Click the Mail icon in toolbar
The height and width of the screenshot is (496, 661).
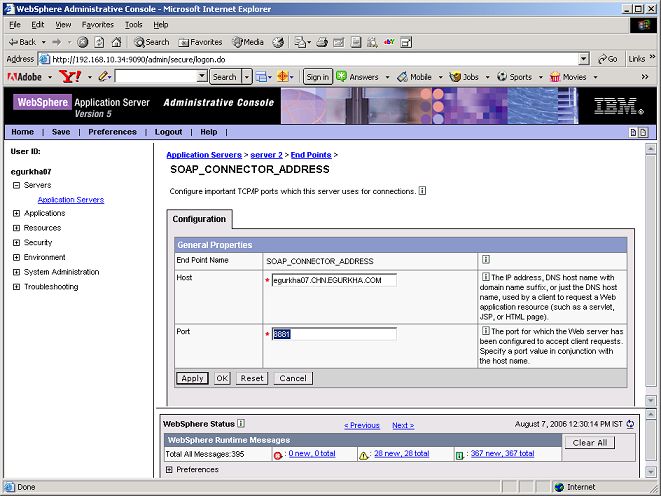tap(302, 42)
